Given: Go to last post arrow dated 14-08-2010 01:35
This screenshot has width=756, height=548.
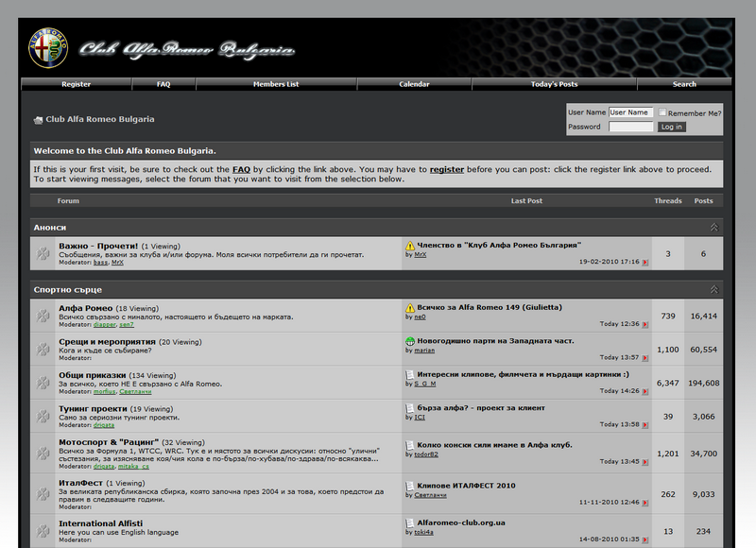Looking at the screenshot, I should [x=645, y=539].
